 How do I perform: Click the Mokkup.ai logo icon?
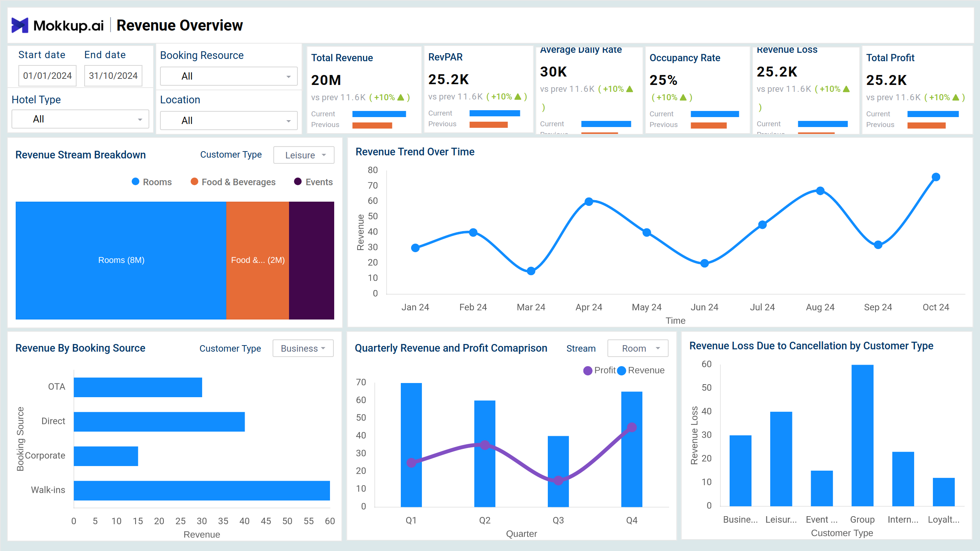(20, 25)
